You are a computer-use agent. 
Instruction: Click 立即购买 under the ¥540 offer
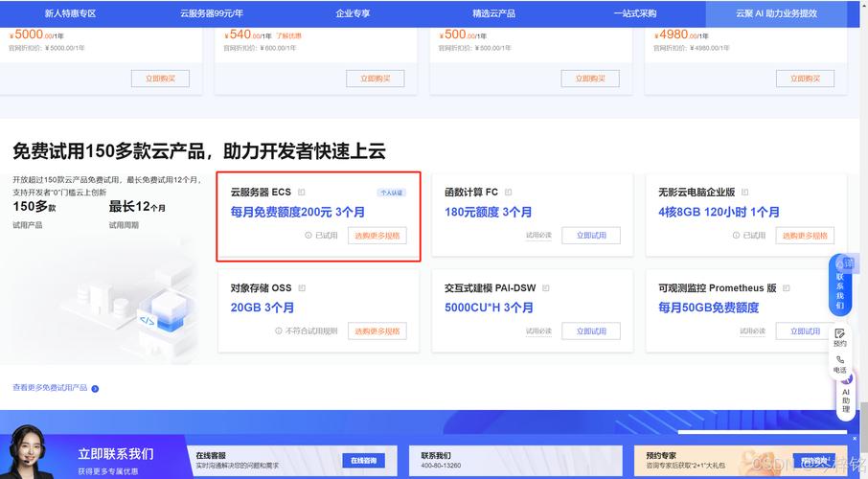pyautogui.click(x=376, y=79)
